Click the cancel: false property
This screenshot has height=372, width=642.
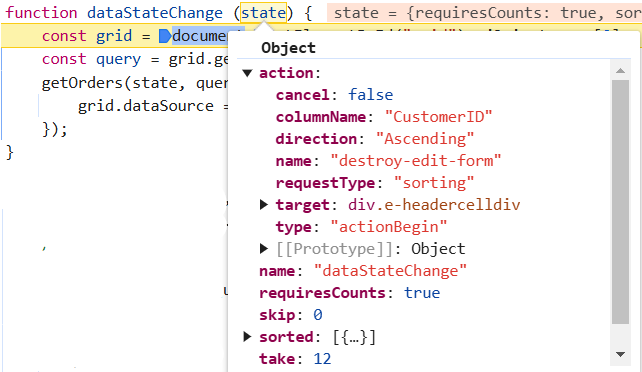pyautogui.click(x=334, y=95)
